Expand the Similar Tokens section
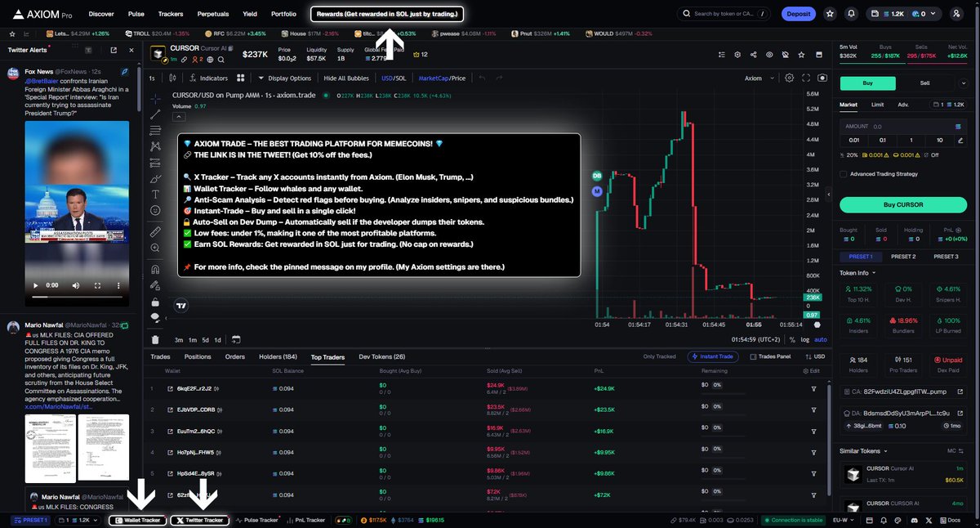Image resolution: width=980 pixels, height=528 pixels. (x=863, y=450)
